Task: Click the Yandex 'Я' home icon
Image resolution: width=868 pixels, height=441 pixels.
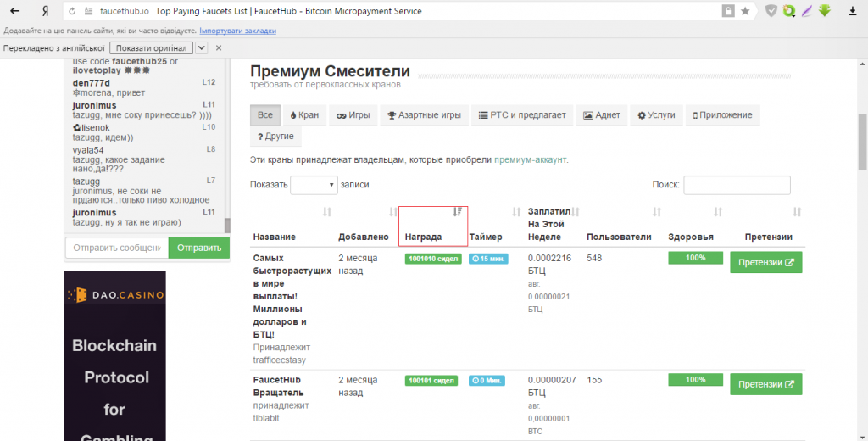Action: pos(44,11)
